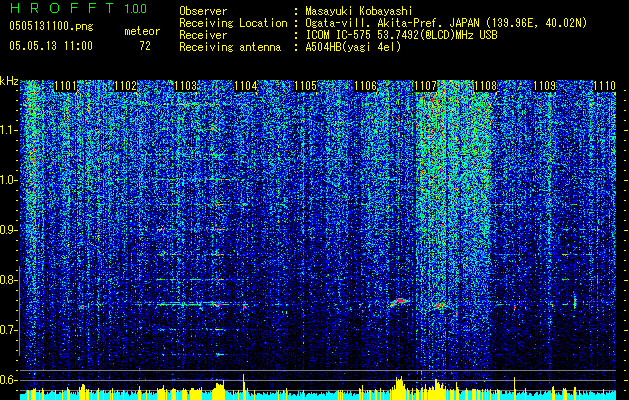
Task: Click the 1105 time marker
Action: [305, 86]
